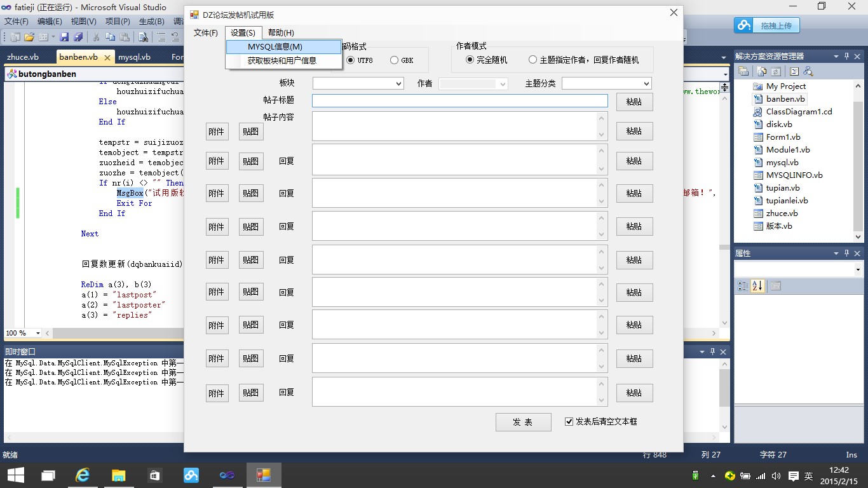The image size is (868, 488).
Task: Click the Visual Studio taskbar icon
Action: 227,475
